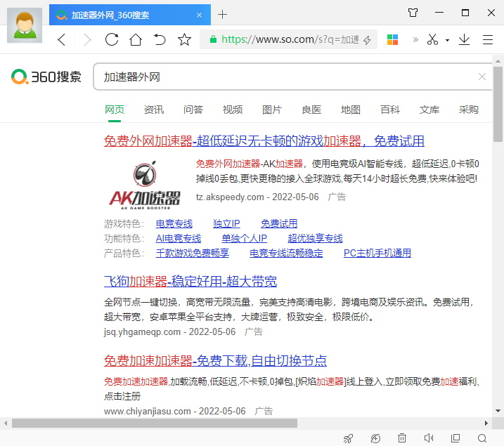Click the 360搜索 logo

[x=46, y=77]
